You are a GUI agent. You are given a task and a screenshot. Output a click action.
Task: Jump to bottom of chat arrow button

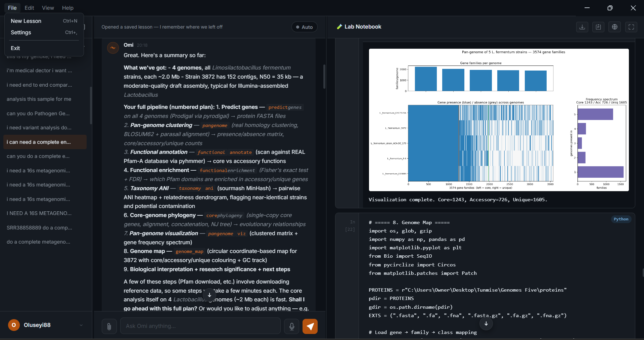pyautogui.click(x=209, y=295)
